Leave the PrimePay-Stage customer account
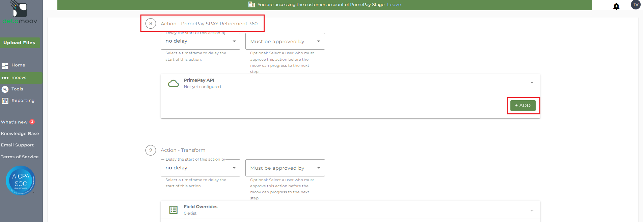Image resolution: width=644 pixels, height=222 pixels. (394, 5)
